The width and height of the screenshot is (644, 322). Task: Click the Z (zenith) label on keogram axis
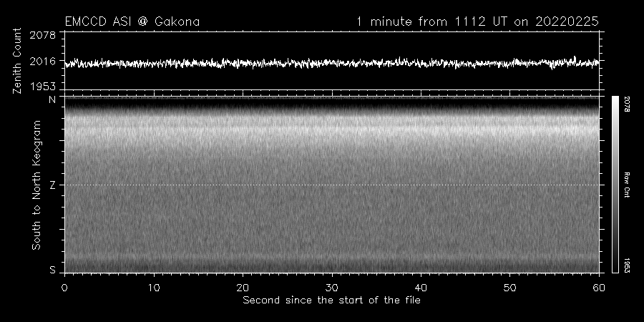(52, 185)
